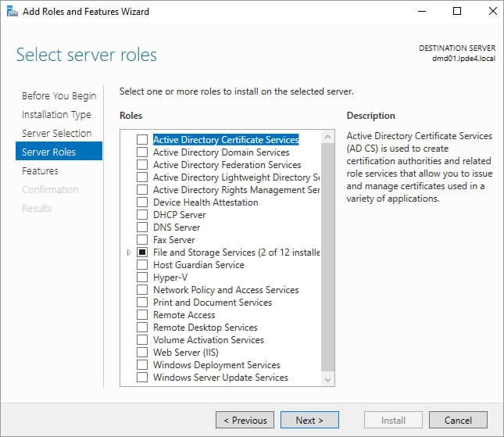The height and width of the screenshot is (437, 504).
Task: Enable the Hyper-V role checkbox
Action: pyautogui.click(x=142, y=278)
